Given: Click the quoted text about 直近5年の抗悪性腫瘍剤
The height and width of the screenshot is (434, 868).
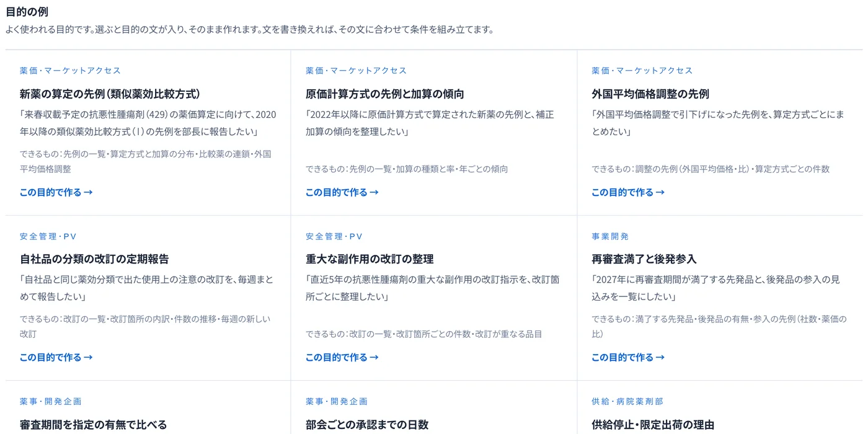Looking at the screenshot, I should [432, 288].
